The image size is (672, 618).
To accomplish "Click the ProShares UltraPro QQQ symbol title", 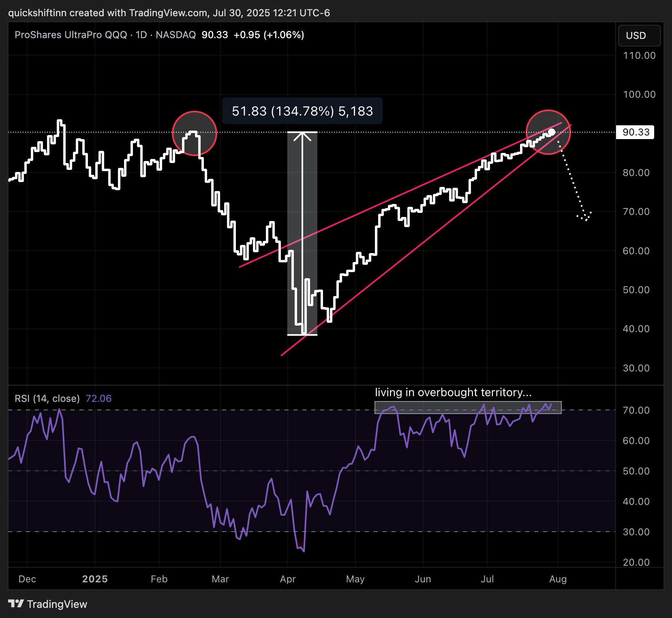I will pos(71,35).
